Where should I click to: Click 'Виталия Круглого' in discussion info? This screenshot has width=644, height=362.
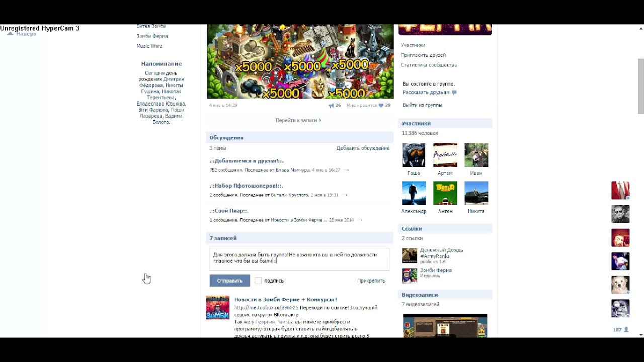290,195
